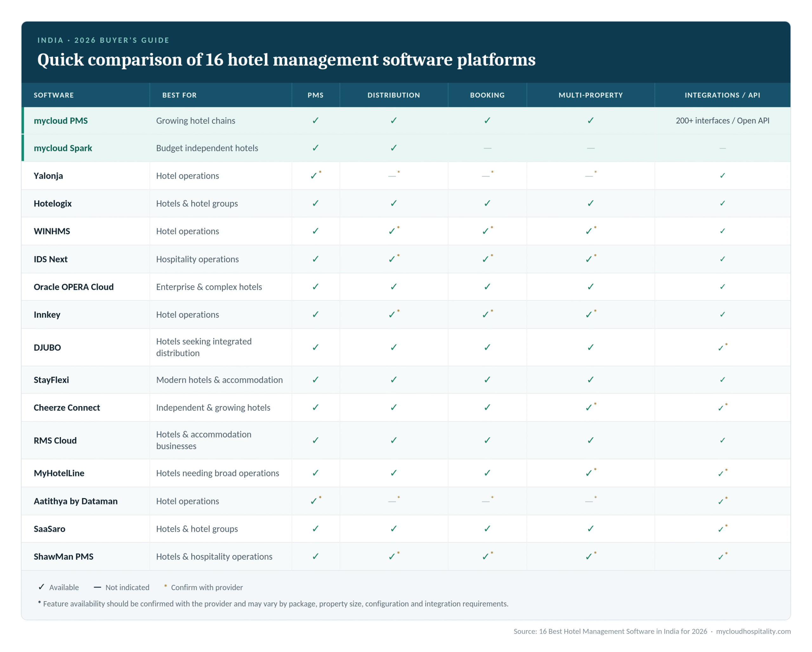
Task: Click mycloud Spark's booking dash
Action: click(487, 148)
